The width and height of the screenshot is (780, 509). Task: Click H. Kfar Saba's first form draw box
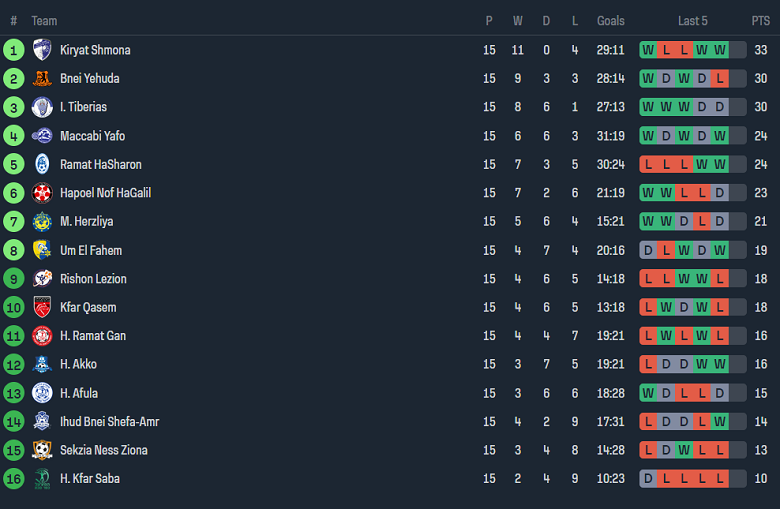649,478
